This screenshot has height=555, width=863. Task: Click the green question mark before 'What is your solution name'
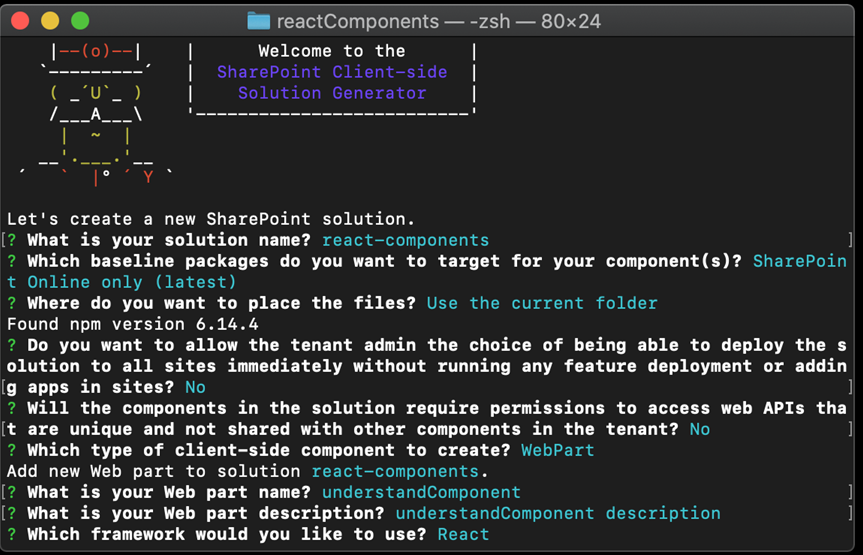[x=12, y=241]
